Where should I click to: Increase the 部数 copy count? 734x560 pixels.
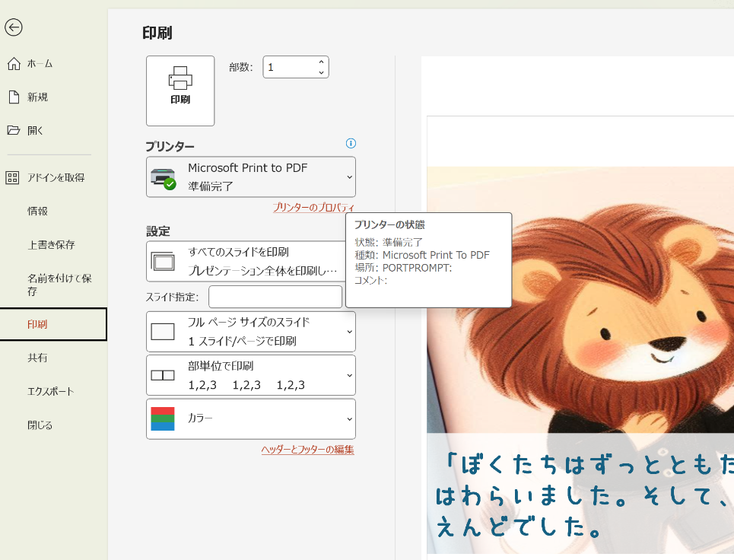321,62
